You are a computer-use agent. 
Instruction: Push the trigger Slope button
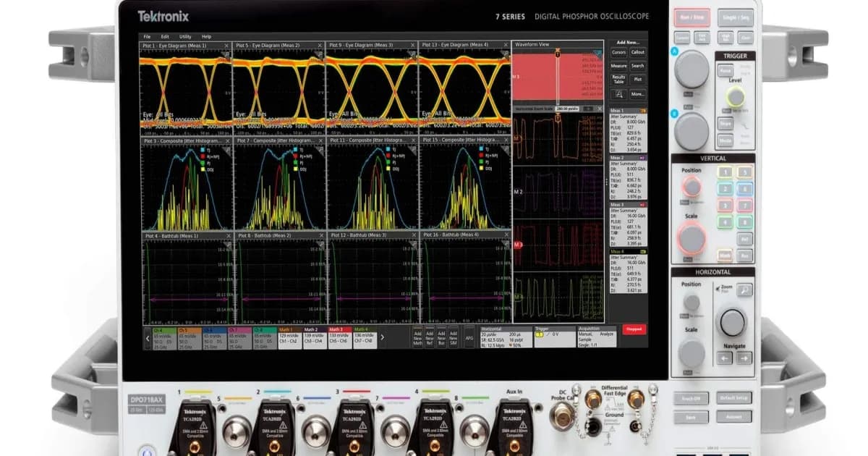click(725, 123)
